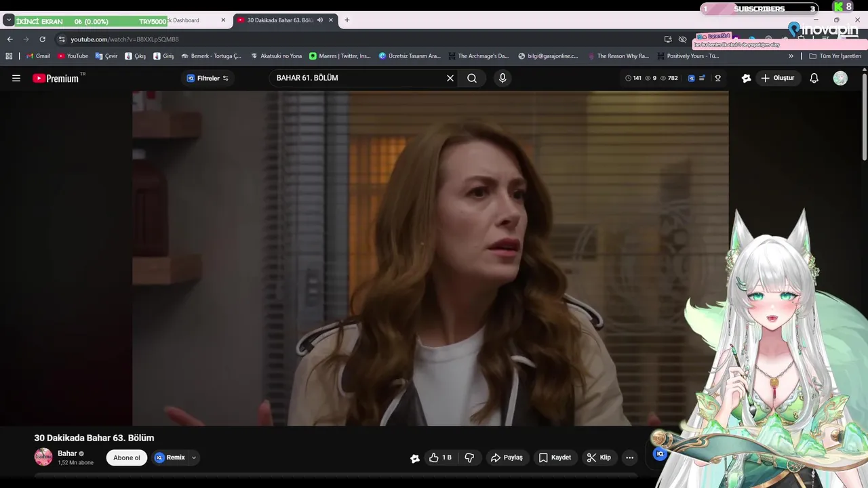Open the Tüm Yer İşaretleri folder
868x488 pixels.
tap(835, 56)
